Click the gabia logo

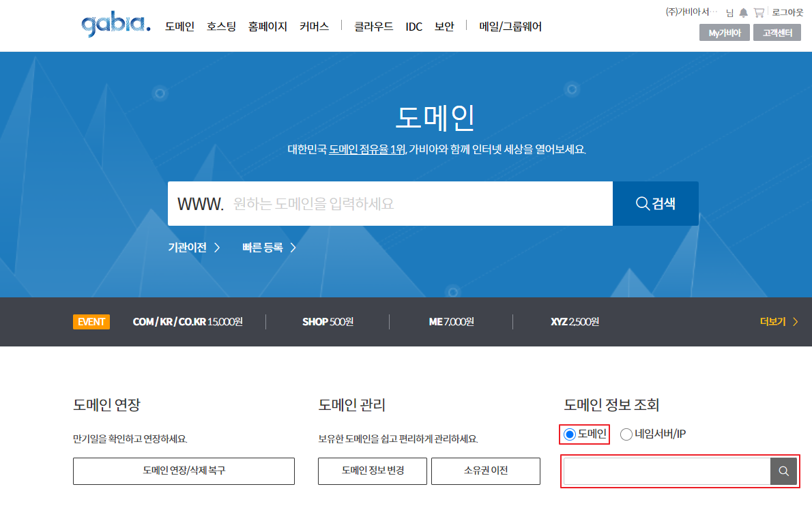(115, 24)
